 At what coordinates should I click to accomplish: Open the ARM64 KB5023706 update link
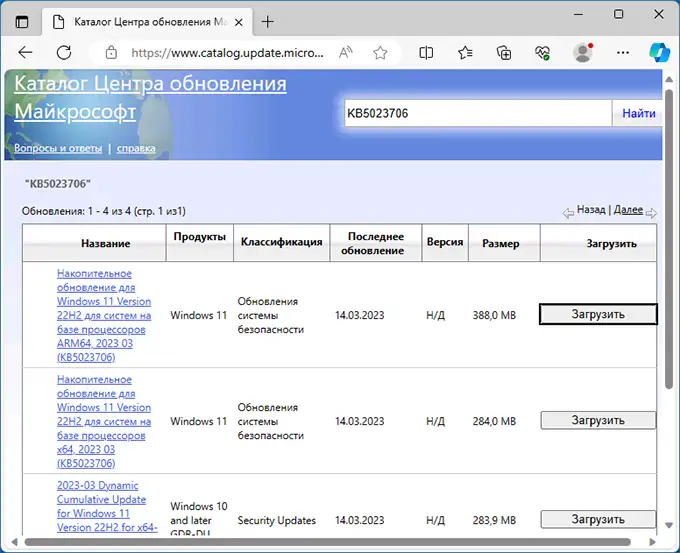point(104,315)
